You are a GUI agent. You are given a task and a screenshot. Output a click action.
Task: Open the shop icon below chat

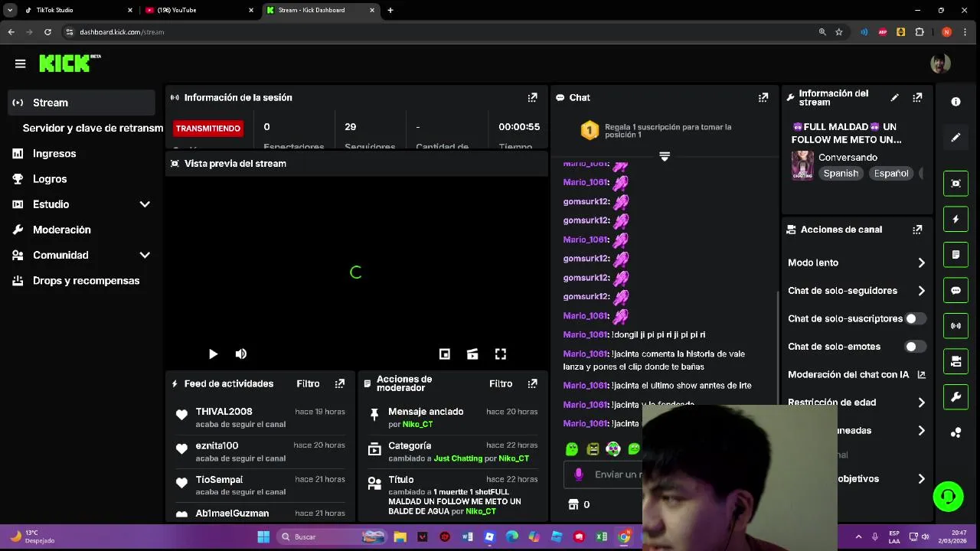click(x=573, y=504)
